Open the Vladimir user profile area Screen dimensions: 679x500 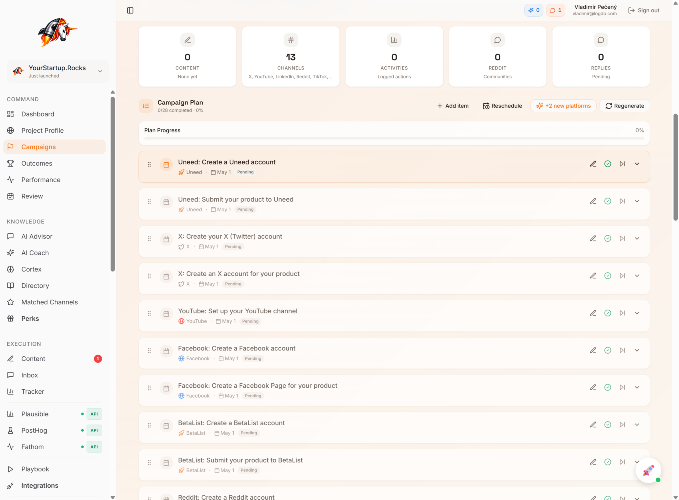click(x=595, y=10)
